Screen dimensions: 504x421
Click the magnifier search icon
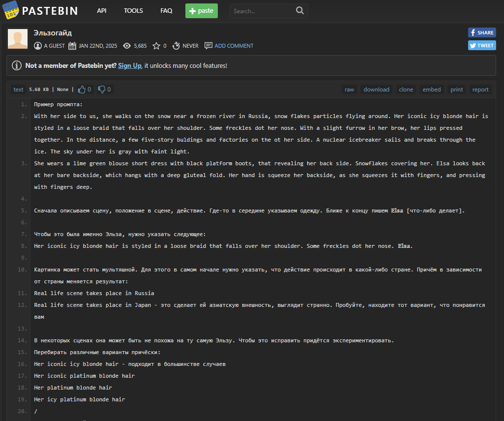299,11
